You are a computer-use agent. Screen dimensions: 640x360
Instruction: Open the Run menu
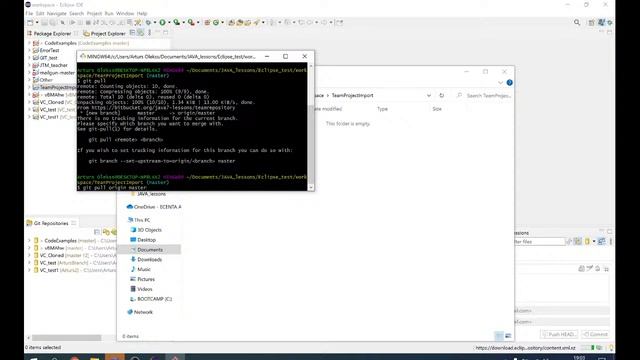109,13
